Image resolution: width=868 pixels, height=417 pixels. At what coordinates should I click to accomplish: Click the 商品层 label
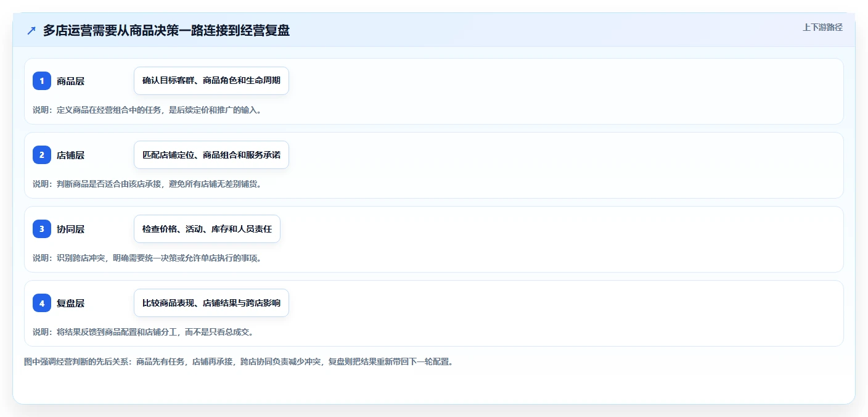(70, 81)
